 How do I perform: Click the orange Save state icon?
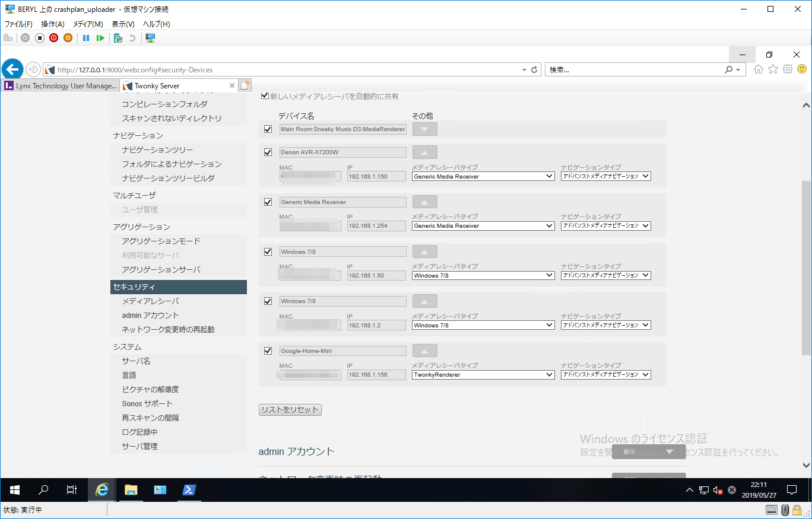[68, 38]
